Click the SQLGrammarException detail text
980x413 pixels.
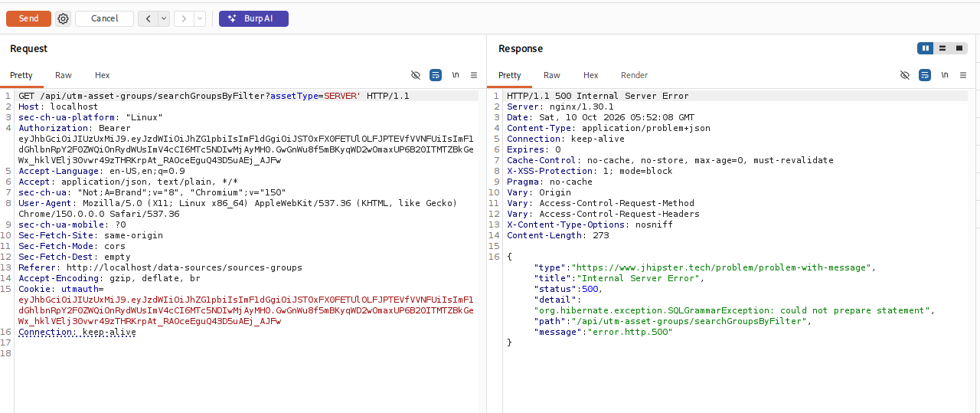click(x=733, y=310)
